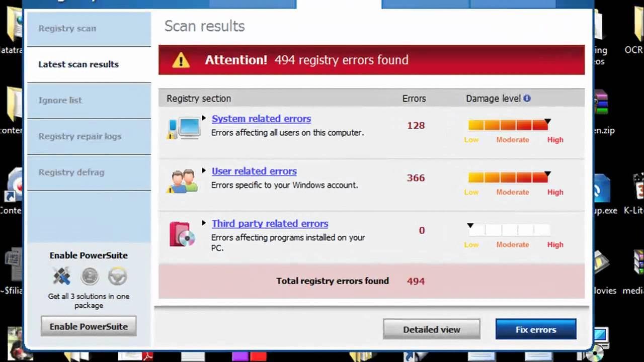Open System related errors link

(261, 119)
